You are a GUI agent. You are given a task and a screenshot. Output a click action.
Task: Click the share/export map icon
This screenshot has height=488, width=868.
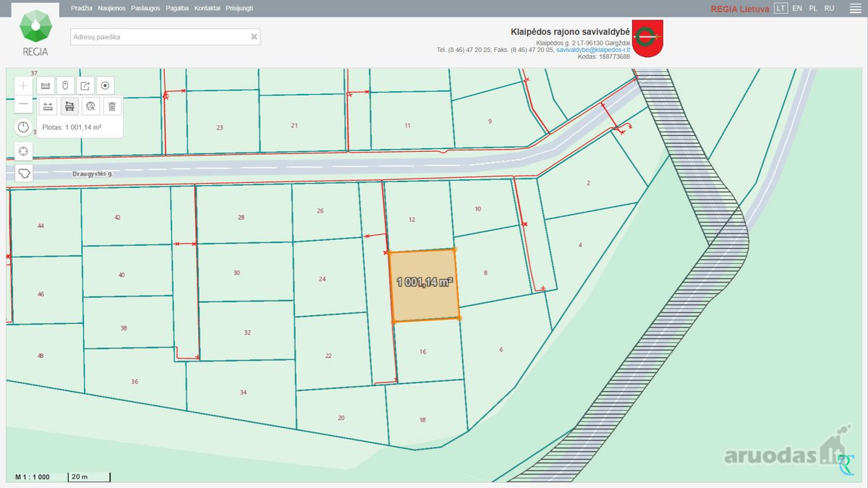tap(85, 85)
